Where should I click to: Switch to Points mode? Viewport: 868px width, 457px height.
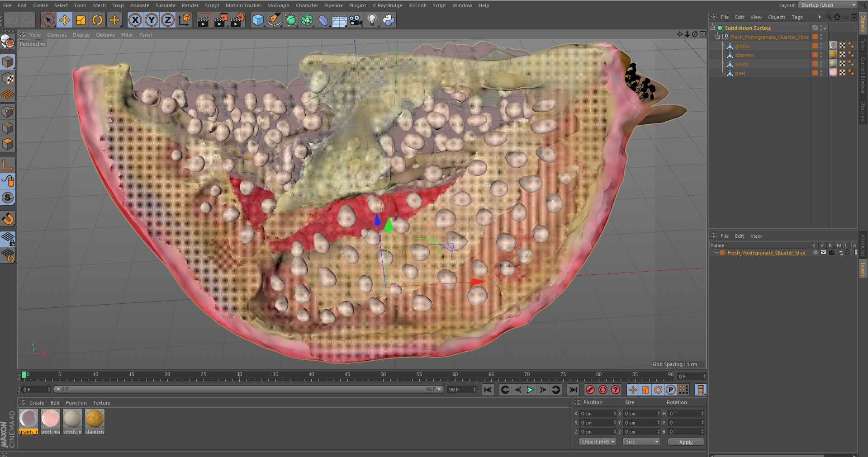pos(8,112)
